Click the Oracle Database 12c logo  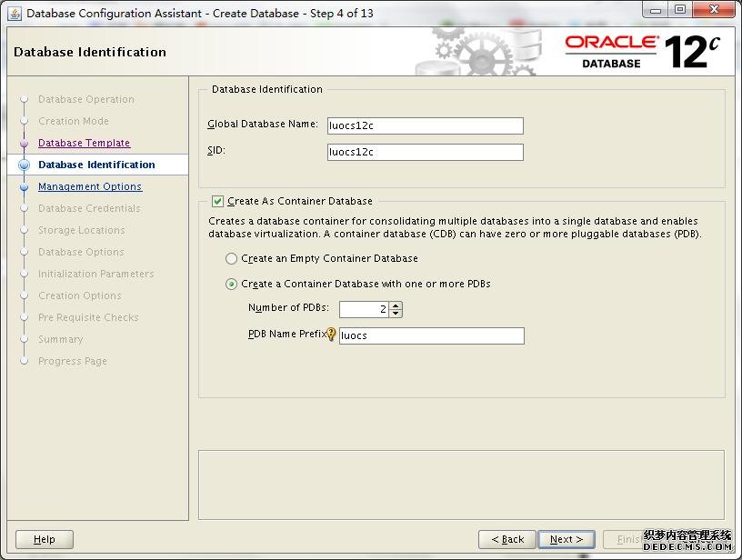click(x=642, y=52)
